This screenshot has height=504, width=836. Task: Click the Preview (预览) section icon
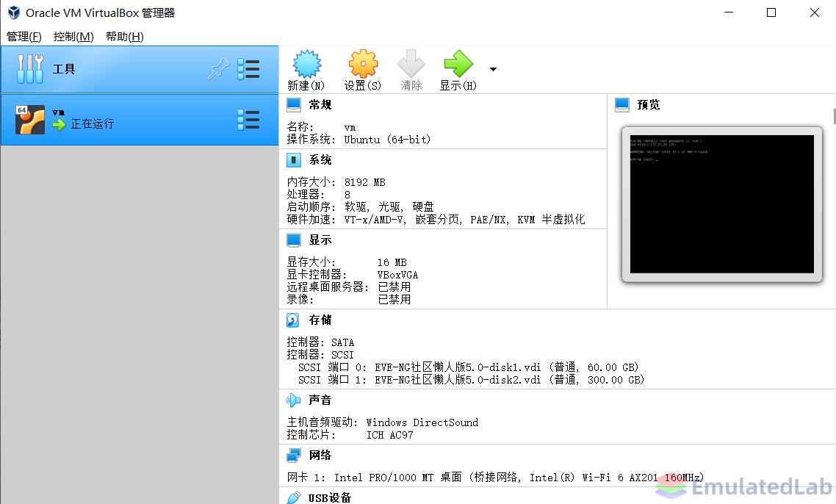[x=622, y=105]
